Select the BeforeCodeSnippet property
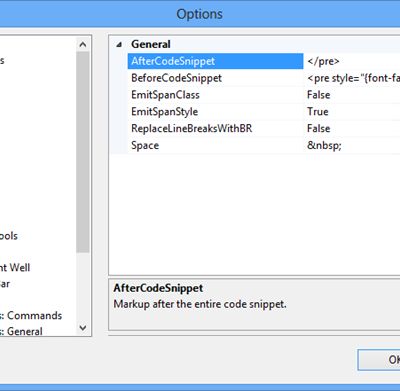The height and width of the screenshot is (391, 400). 215,78
